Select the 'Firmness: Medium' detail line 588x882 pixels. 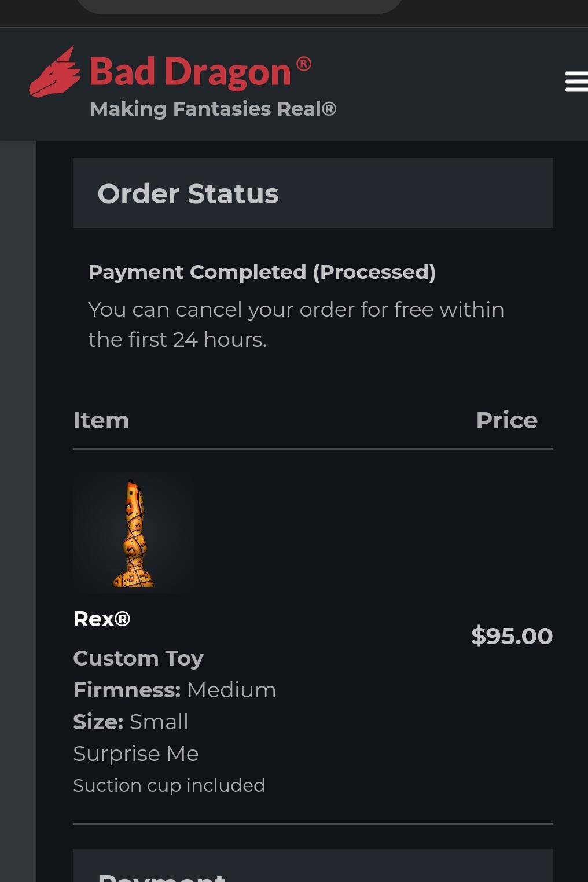[x=174, y=689]
